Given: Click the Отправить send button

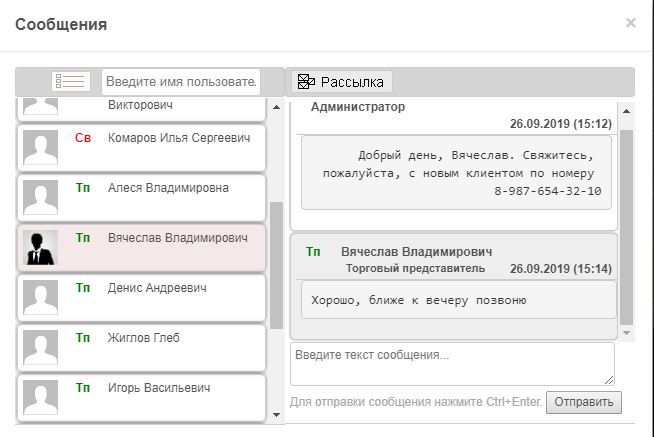Looking at the screenshot, I should click(584, 402).
